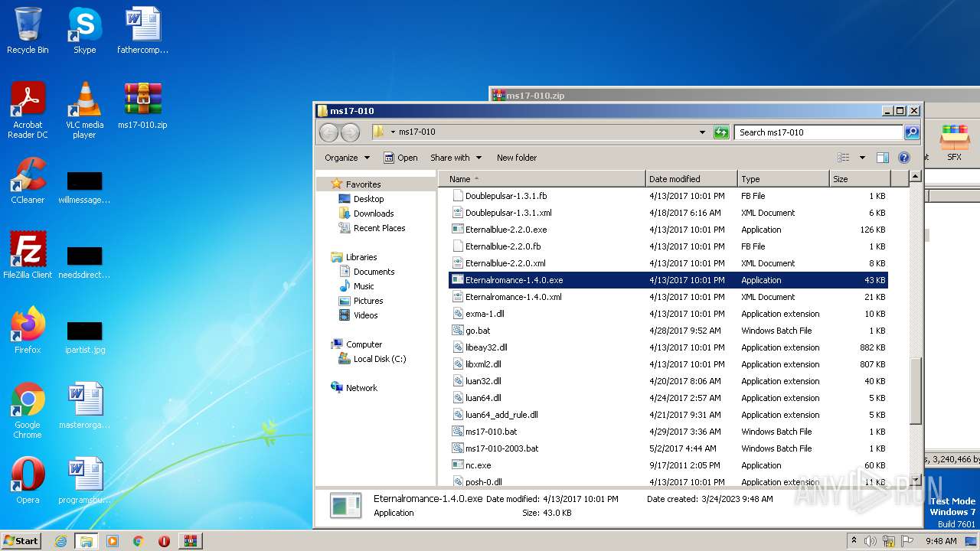
Task: Open Recent Places in navigation pane
Action: point(379,228)
